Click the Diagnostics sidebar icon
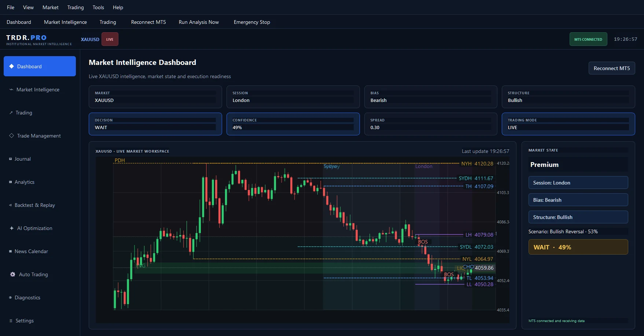644x336 pixels. point(11,297)
